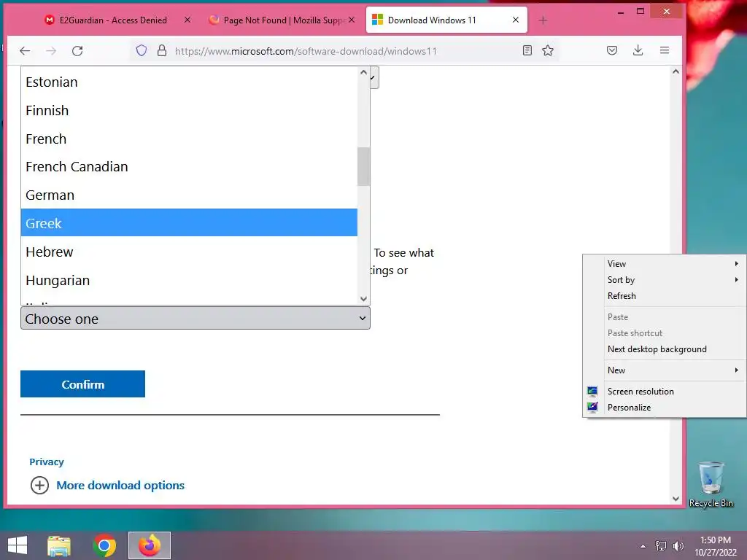Switch to Page Not Found Mozilla Support tab
Viewport: 747px width, 560px height.
(x=283, y=20)
